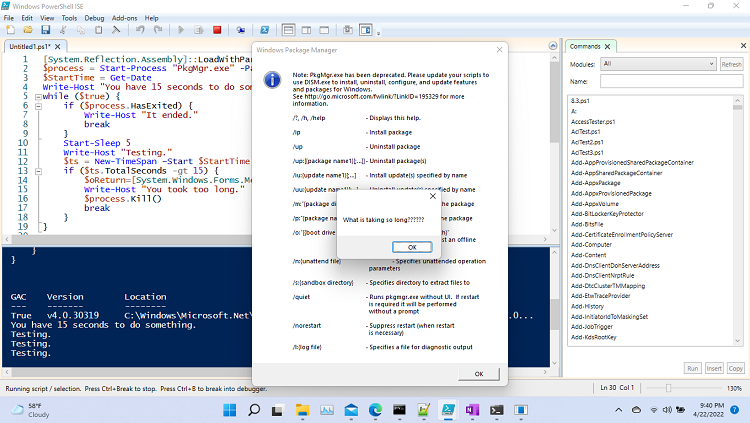Collapse the script pane with chevron button
Image resolution: width=750 pixels, height=423 pixels.
click(x=553, y=46)
